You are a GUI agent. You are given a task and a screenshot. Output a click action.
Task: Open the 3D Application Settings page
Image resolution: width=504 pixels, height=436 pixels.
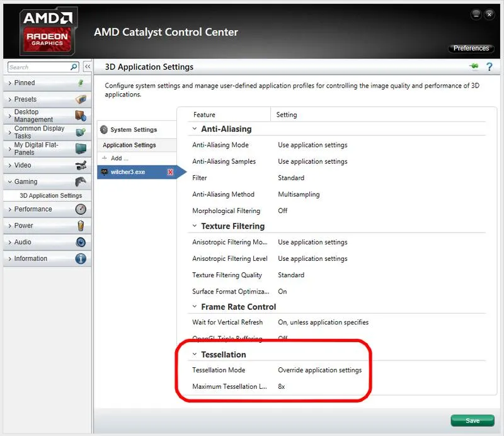coord(50,195)
